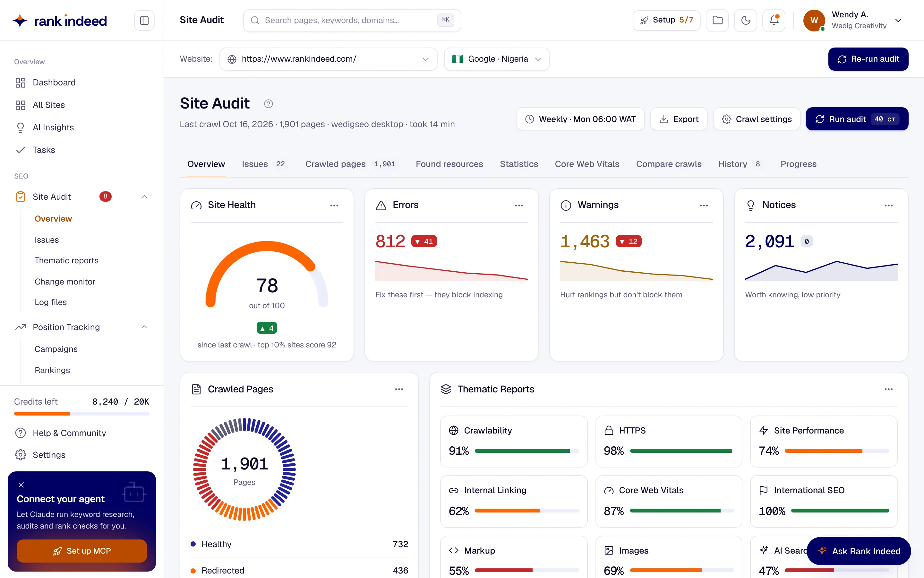Click the search pages, keywords, domains field

(352, 20)
